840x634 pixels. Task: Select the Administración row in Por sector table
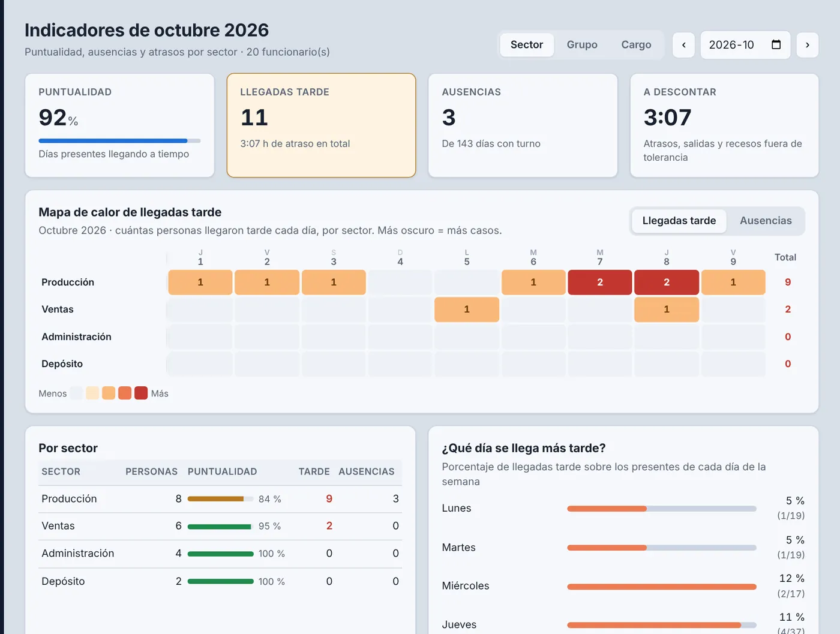pos(220,554)
